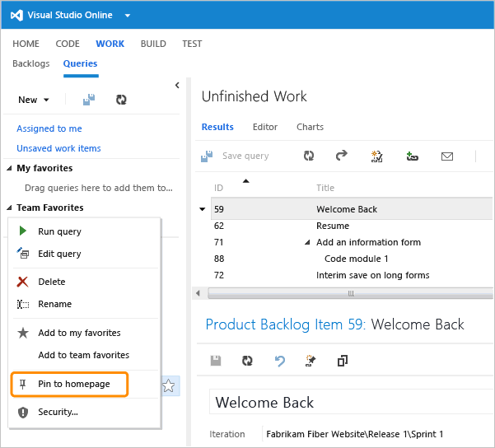Collapse the Team Favorites section
The height and width of the screenshot is (448, 495).
point(9,208)
